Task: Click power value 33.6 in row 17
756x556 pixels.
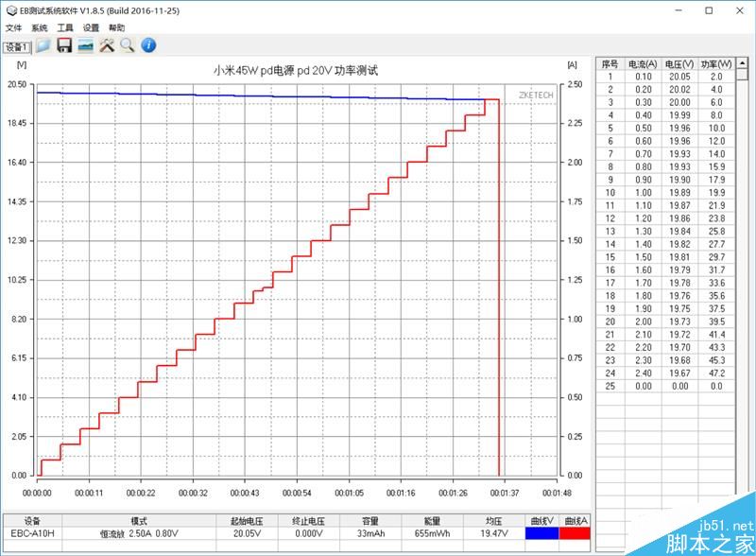Action: tap(716, 283)
